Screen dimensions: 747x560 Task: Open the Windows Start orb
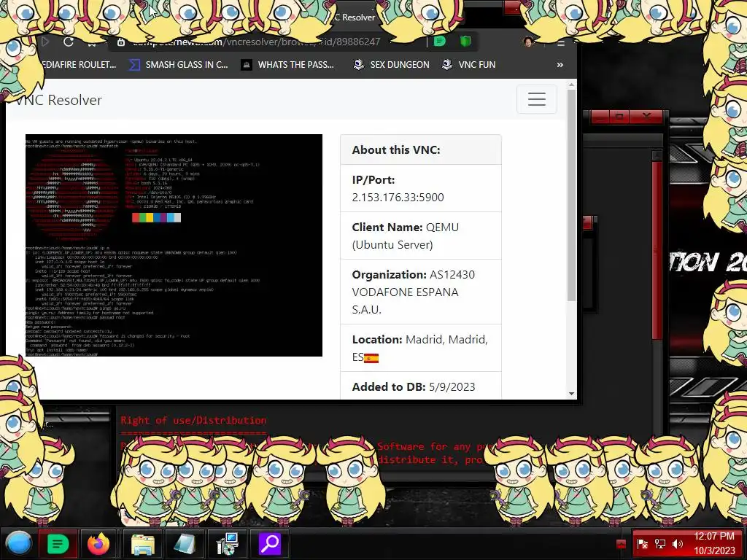click(19, 543)
